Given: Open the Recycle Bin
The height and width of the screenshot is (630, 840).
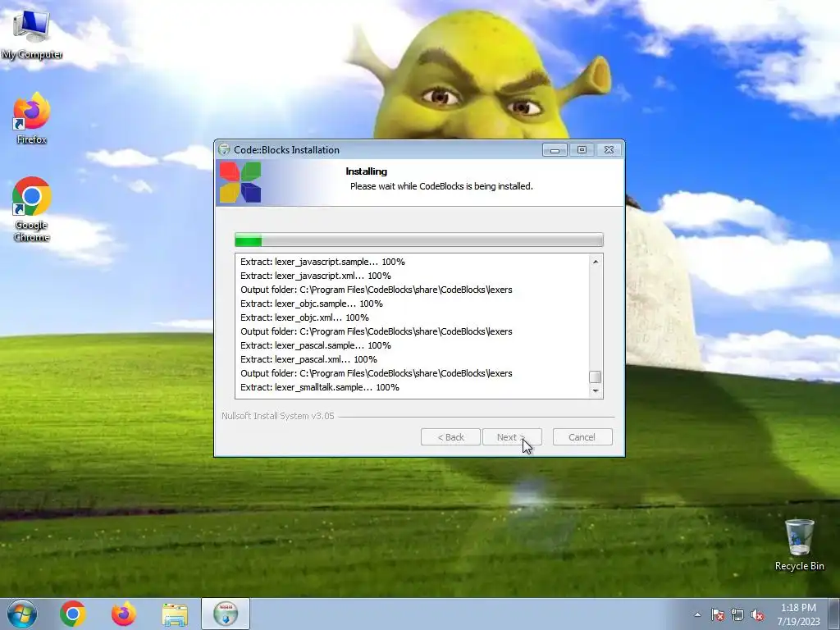Looking at the screenshot, I should (x=799, y=546).
